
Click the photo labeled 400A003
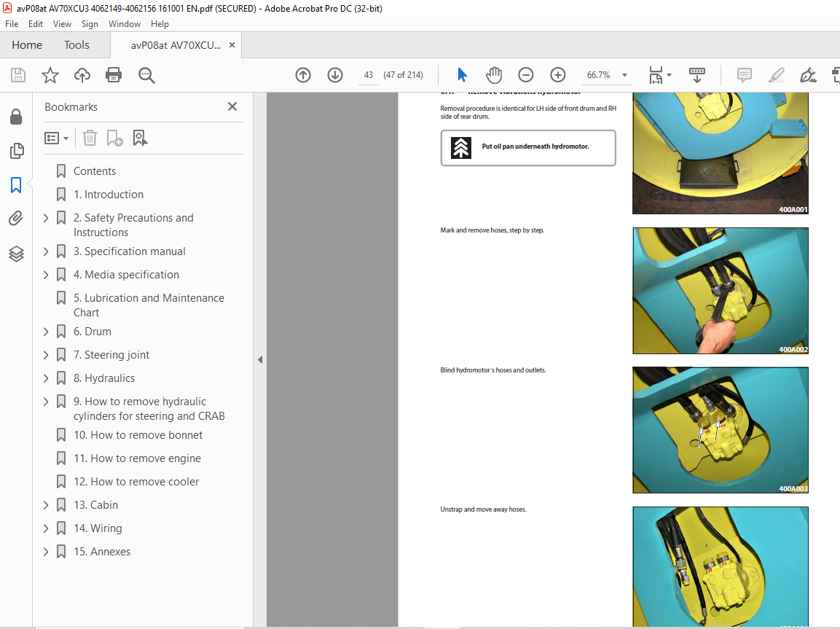tap(721, 430)
